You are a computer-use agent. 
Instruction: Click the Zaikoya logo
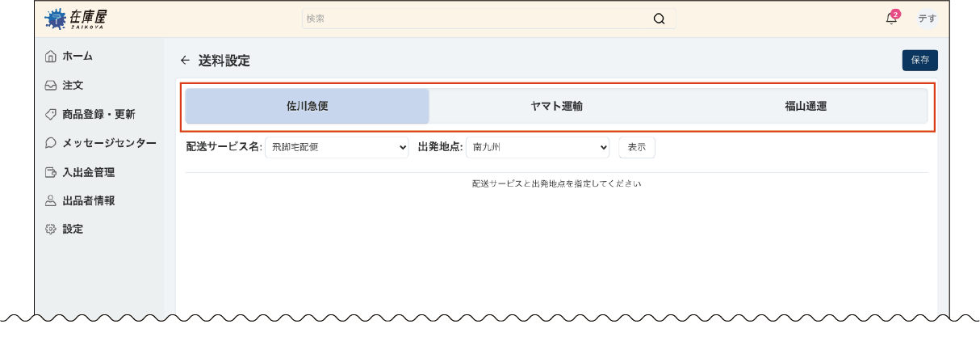76,19
